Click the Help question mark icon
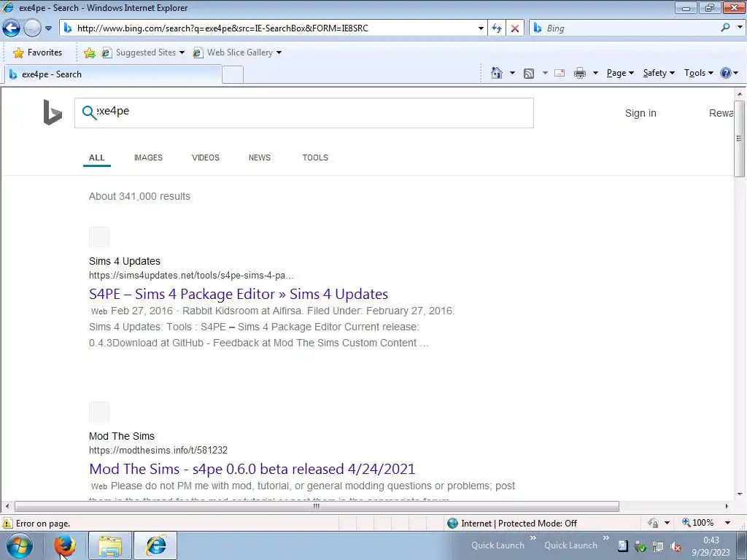Viewport: 747px width, 560px height. point(726,73)
